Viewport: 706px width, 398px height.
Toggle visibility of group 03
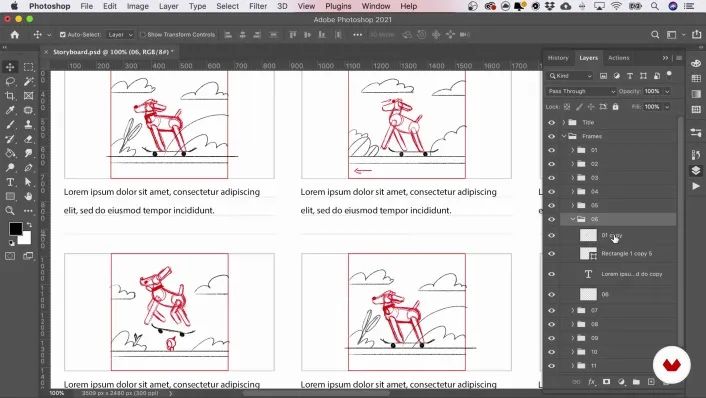[x=552, y=178]
